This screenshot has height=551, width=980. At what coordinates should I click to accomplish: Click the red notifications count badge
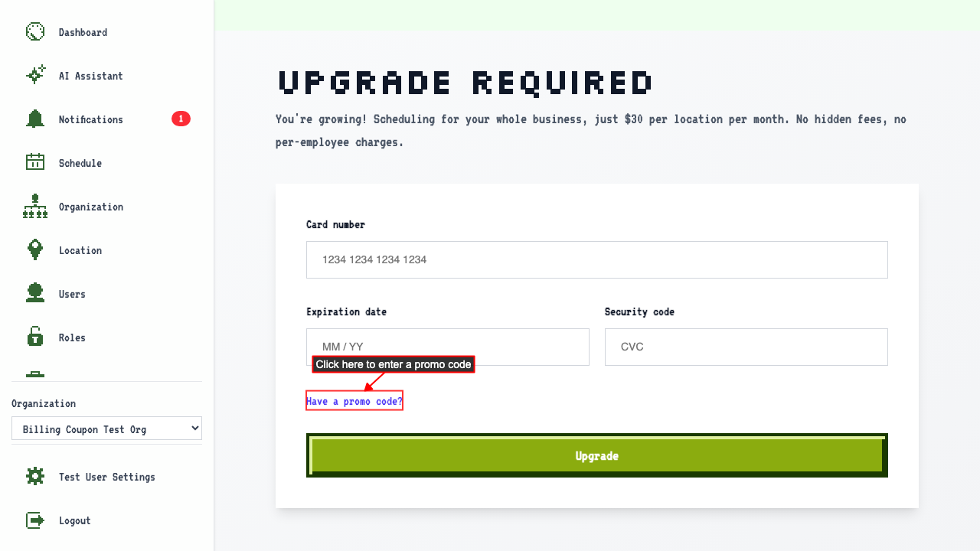click(181, 119)
